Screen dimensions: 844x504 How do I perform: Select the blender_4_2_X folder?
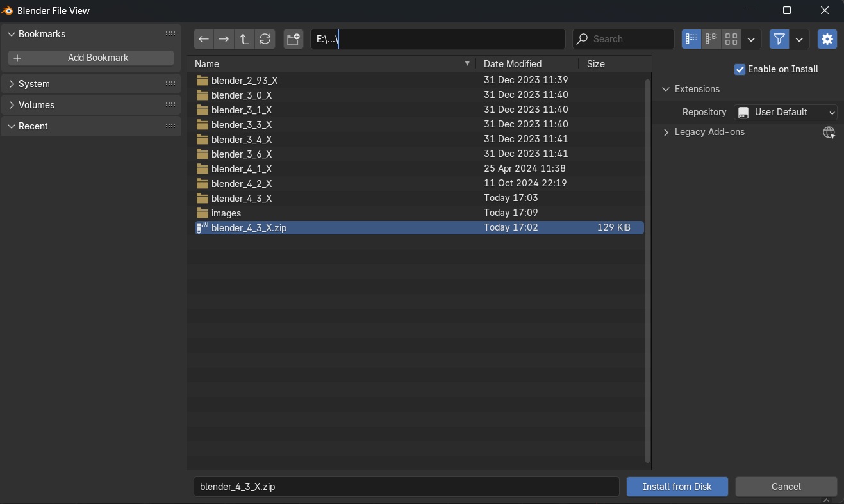tap(419, 184)
